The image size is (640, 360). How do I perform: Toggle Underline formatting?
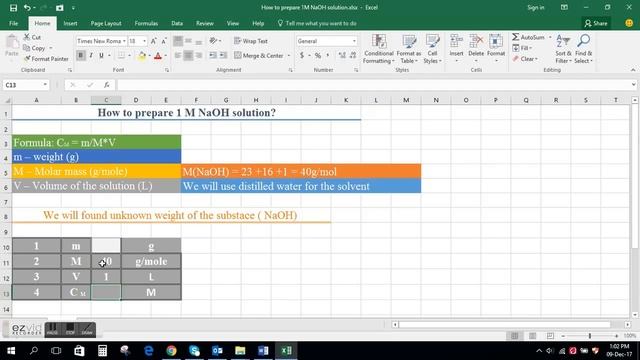pyautogui.click(x=101, y=56)
